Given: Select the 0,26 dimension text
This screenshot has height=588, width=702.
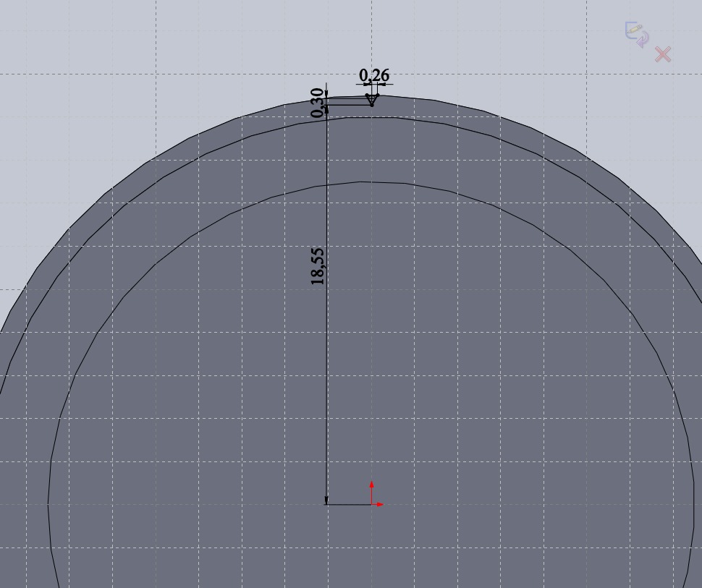Looking at the screenshot, I should [x=374, y=74].
